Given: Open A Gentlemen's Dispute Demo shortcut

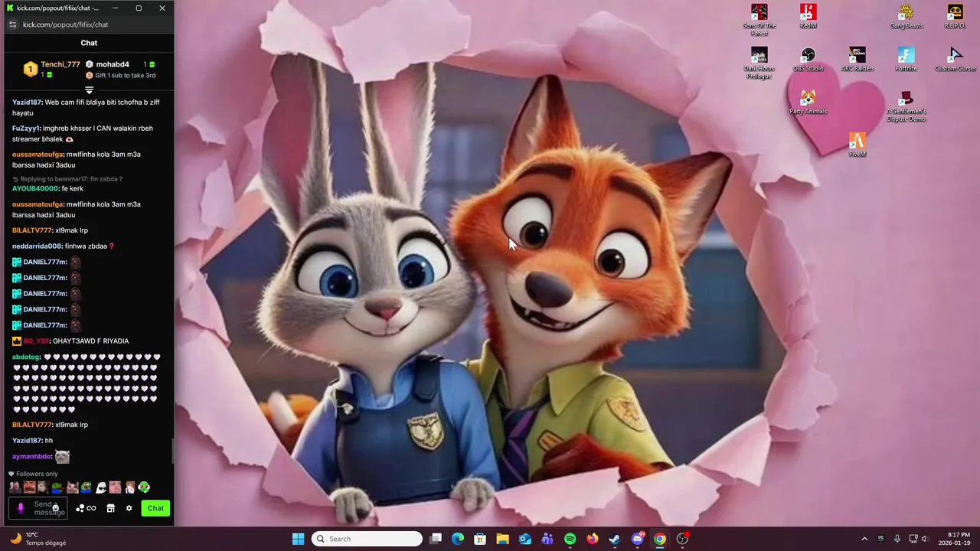Looking at the screenshot, I should pos(906,106).
